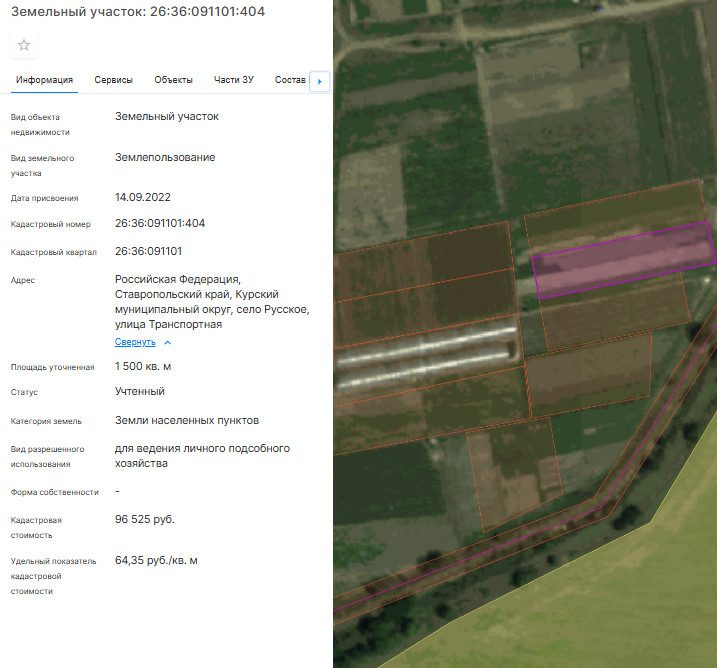This screenshot has height=668, width=717.
Task: Select the Части ЗУ tab
Action: tap(234, 80)
